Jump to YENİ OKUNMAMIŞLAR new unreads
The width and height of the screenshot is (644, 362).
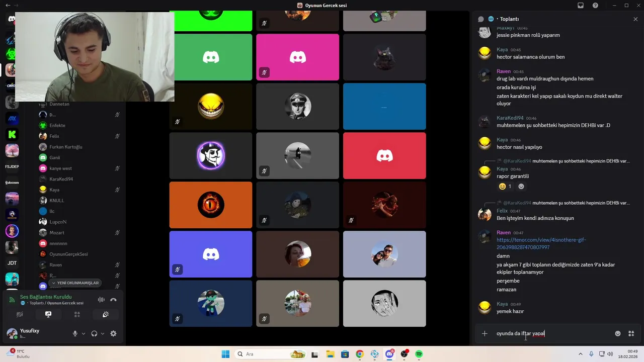(x=75, y=283)
